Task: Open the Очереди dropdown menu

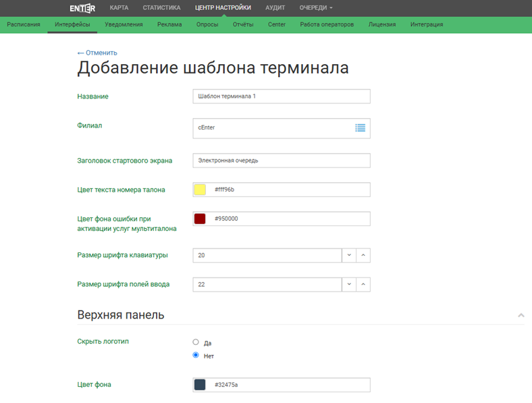Action: point(316,8)
